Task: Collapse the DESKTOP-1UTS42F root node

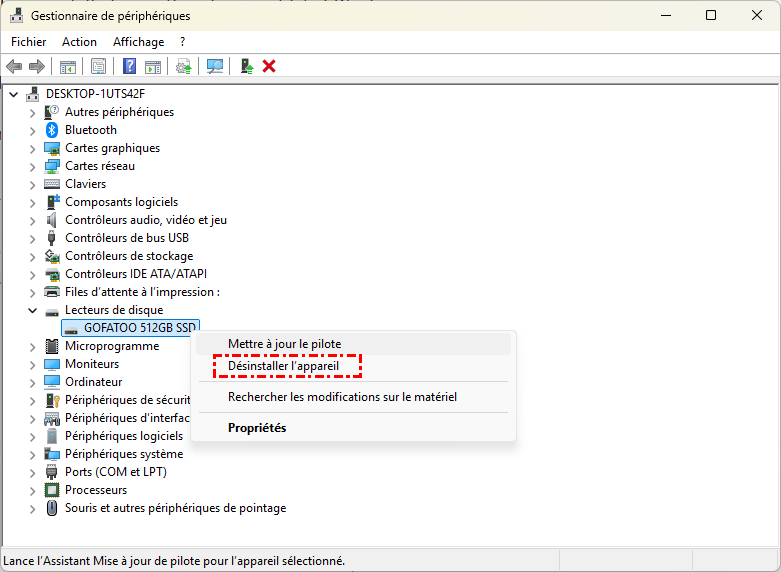Action: pyautogui.click(x=14, y=94)
